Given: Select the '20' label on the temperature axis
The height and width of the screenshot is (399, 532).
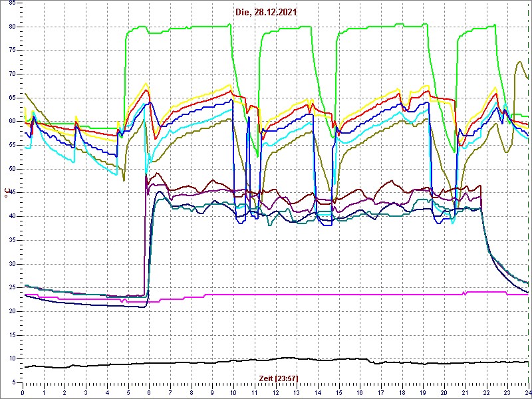Looking at the screenshot, I should [x=11, y=311].
